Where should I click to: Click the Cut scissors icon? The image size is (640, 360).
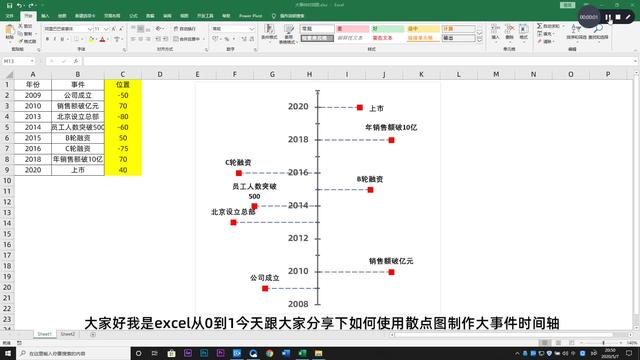coord(21,26)
